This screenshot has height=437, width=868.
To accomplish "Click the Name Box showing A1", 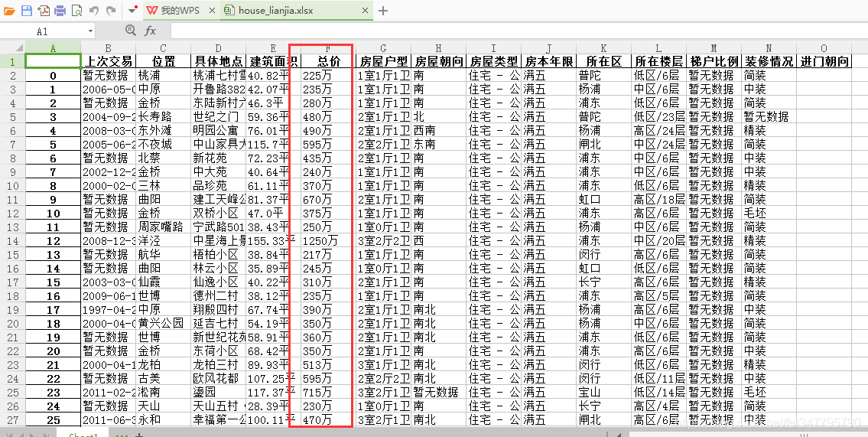I will point(42,31).
